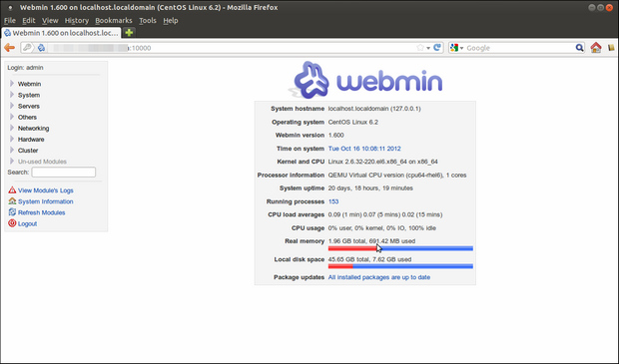619x364 pixels.
Task: Open the Help menu
Action: click(x=171, y=21)
